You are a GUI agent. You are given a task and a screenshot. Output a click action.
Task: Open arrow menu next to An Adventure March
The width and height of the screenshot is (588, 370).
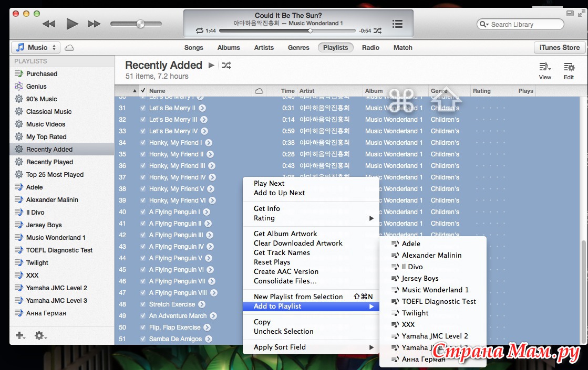[x=213, y=316]
